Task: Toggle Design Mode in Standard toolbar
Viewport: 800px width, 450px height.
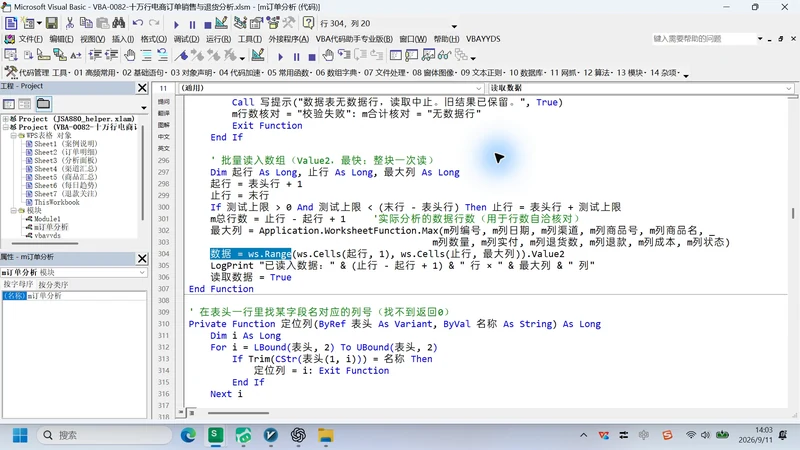Action: [x=221, y=23]
